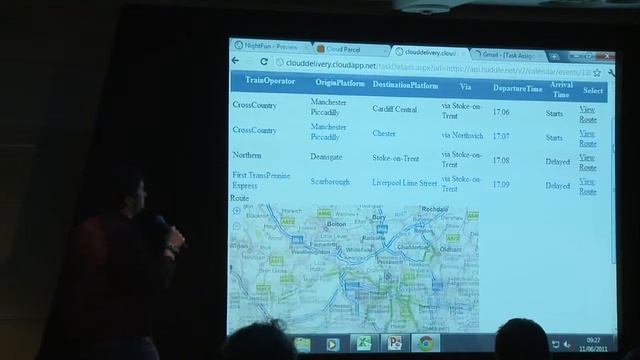
Task: Open file explorer from the taskbar
Action: point(303,344)
